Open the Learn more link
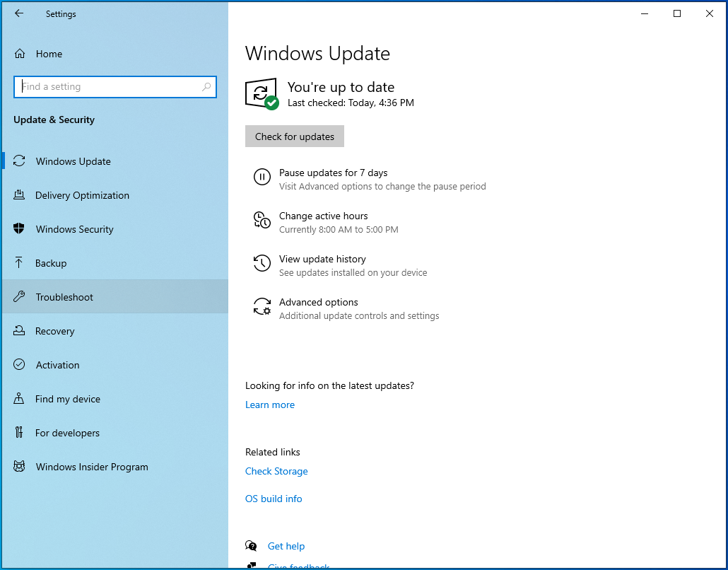Viewport: 728px width, 570px height. 270,405
